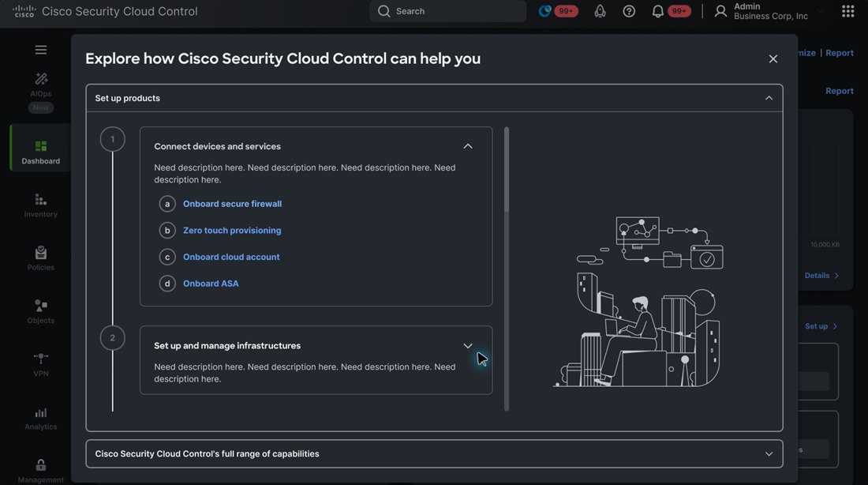Open the rocket launch icon in header

point(600,11)
